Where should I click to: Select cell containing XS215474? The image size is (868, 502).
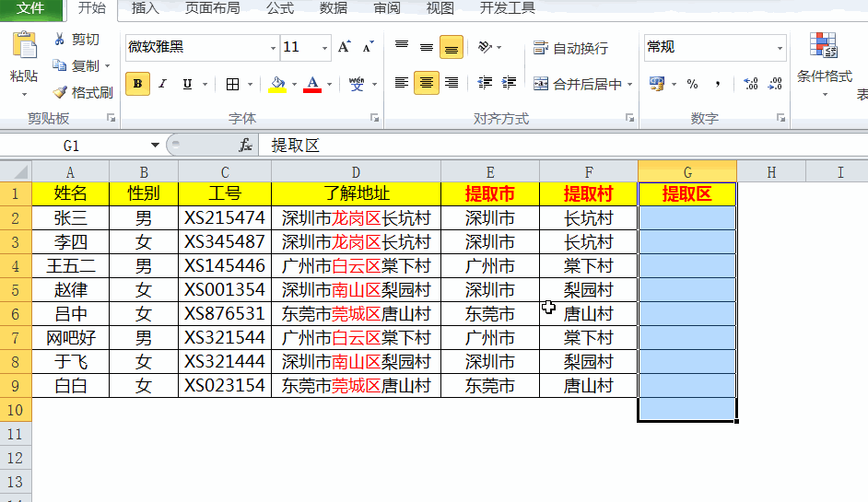pos(225,217)
